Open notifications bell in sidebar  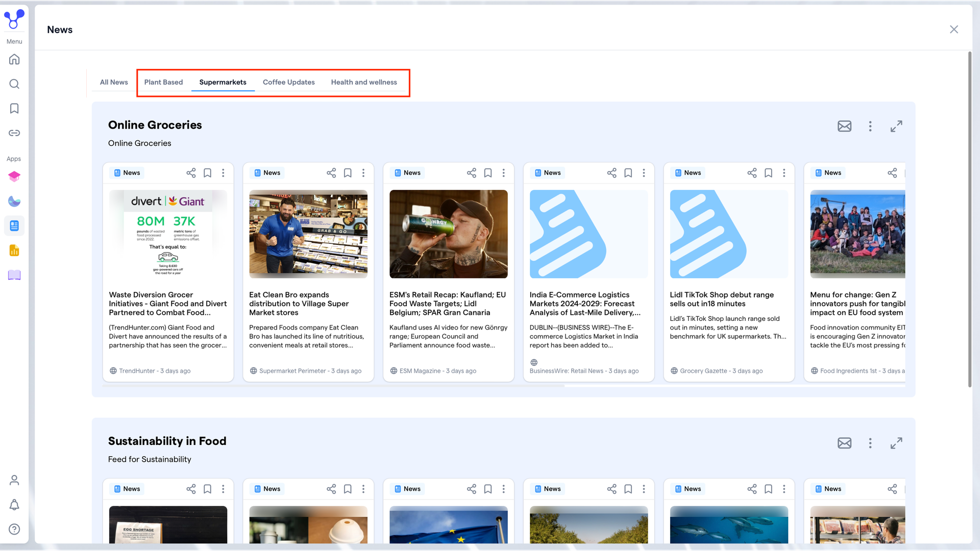point(14,505)
